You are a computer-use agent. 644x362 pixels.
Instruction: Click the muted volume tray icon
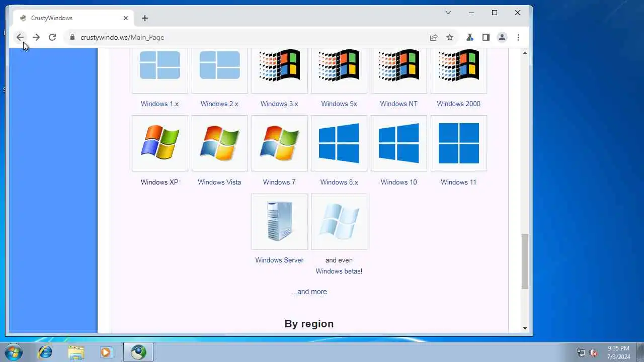(x=594, y=352)
